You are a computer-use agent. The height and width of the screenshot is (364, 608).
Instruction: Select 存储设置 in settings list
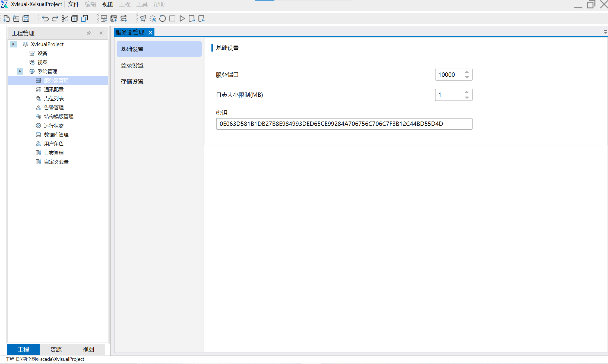[x=132, y=82]
